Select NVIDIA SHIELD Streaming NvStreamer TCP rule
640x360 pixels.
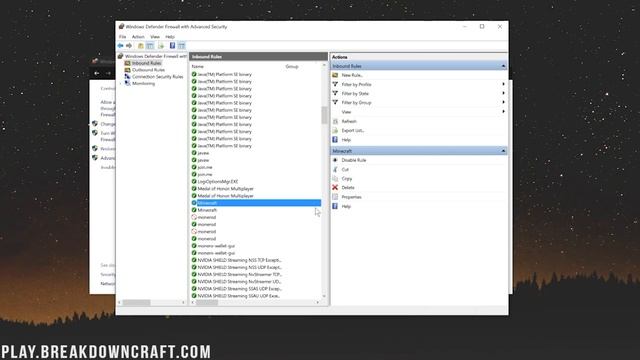tap(237, 274)
